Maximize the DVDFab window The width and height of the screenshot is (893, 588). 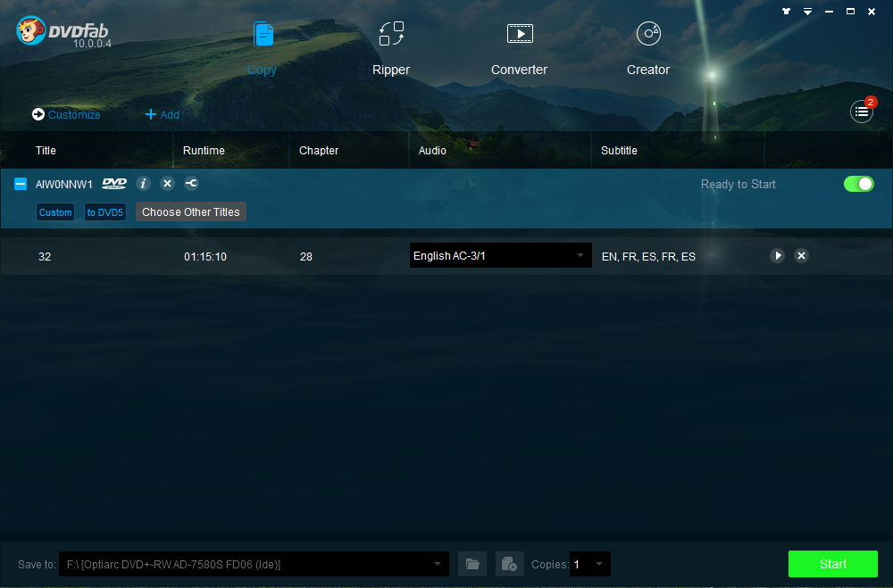pos(850,12)
